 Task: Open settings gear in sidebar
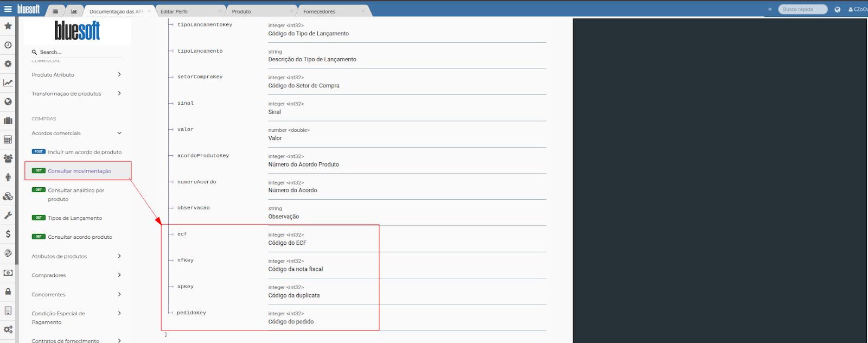click(8, 64)
